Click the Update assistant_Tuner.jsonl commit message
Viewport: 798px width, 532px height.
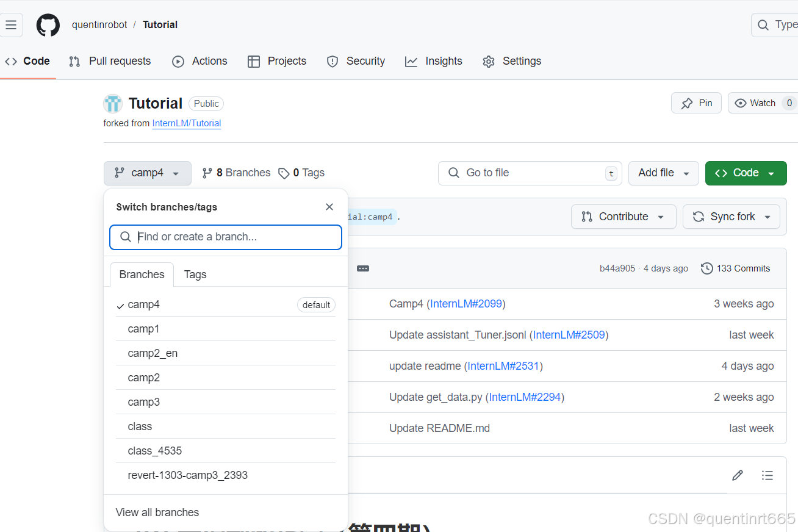click(458, 335)
